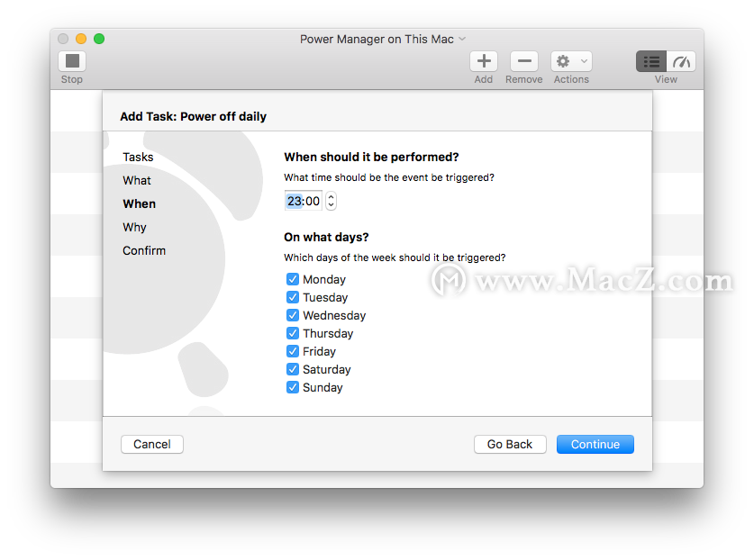Image resolution: width=754 pixels, height=560 pixels.
Task: Select the When step in sidebar
Action: tap(140, 203)
